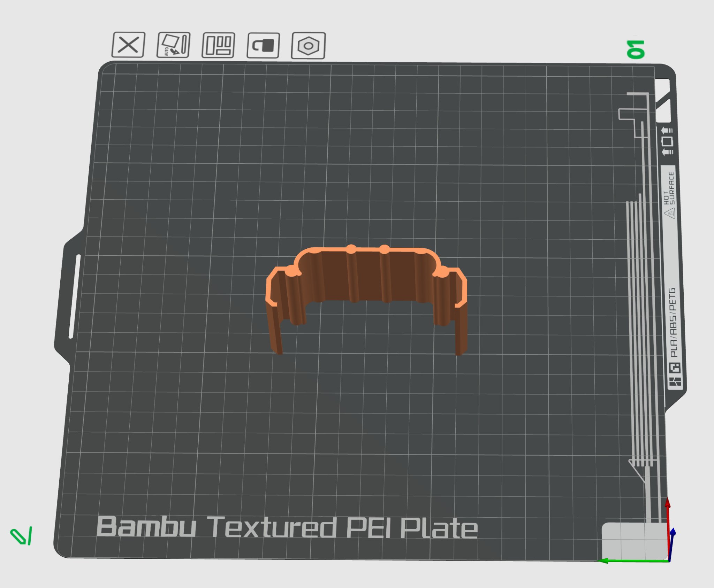
Task: Click the blue axis arrow
Action: 673,532
